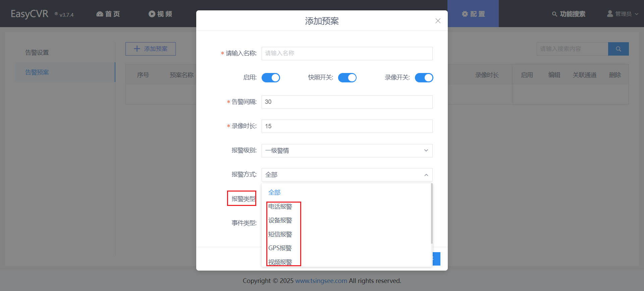This screenshot has width=644, height=291.
Task: Click the 功能搜索 search icon
Action: 554,14
